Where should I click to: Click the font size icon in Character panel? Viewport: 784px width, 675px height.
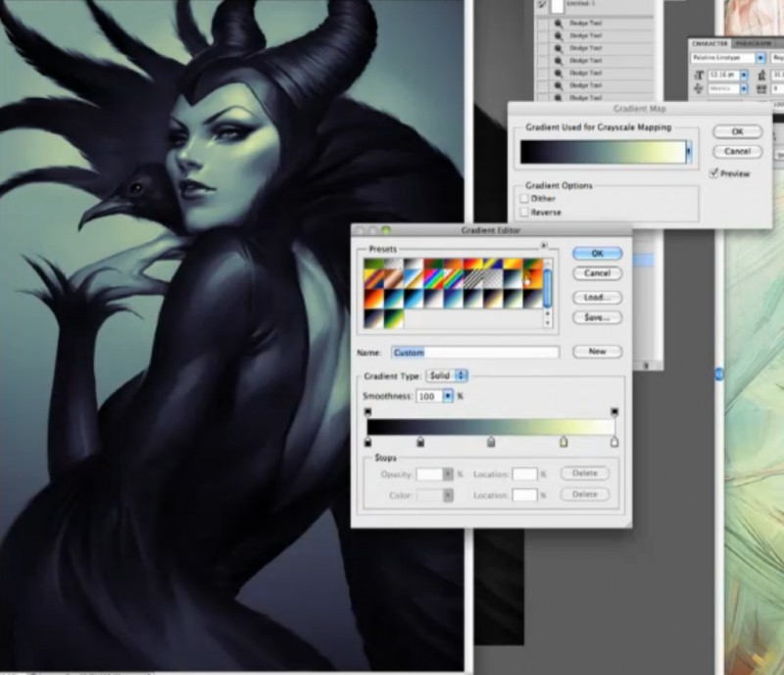tap(699, 75)
